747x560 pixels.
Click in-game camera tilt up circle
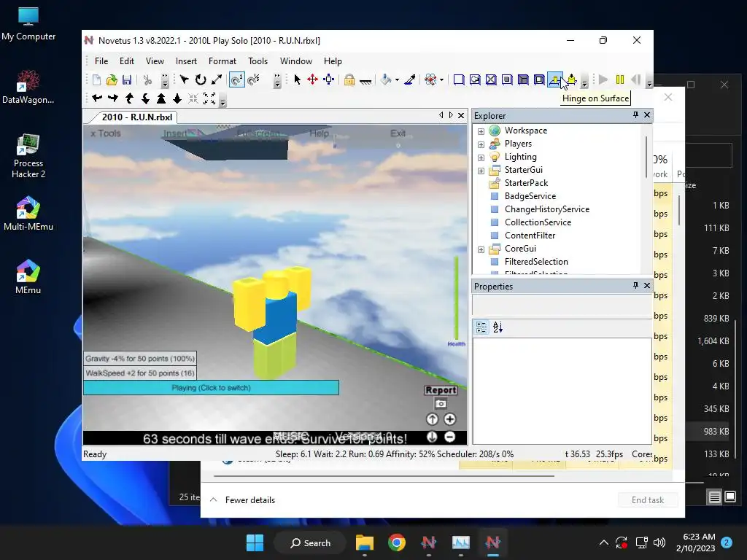(432, 419)
